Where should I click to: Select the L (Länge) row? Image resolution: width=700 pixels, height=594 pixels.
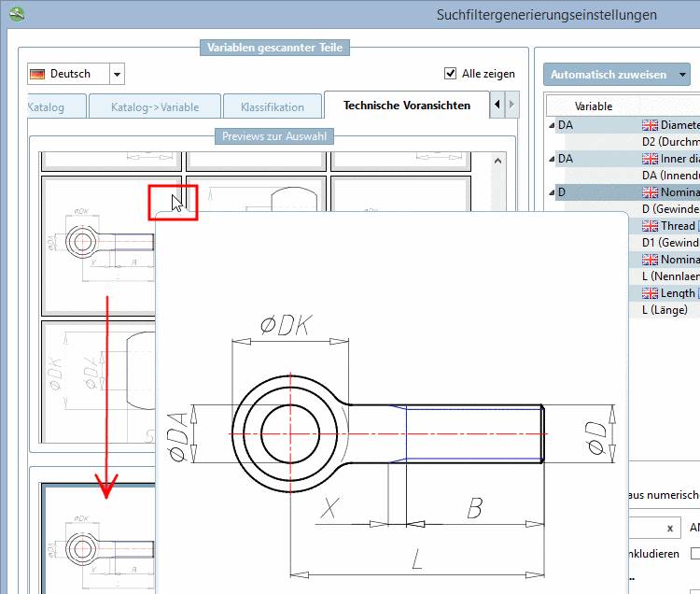(x=665, y=310)
